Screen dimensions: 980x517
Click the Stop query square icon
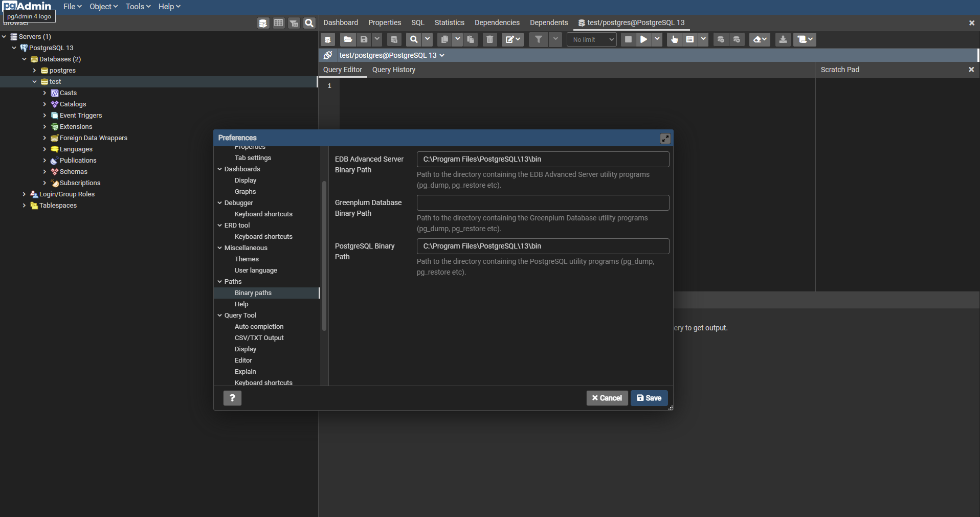[x=628, y=39]
